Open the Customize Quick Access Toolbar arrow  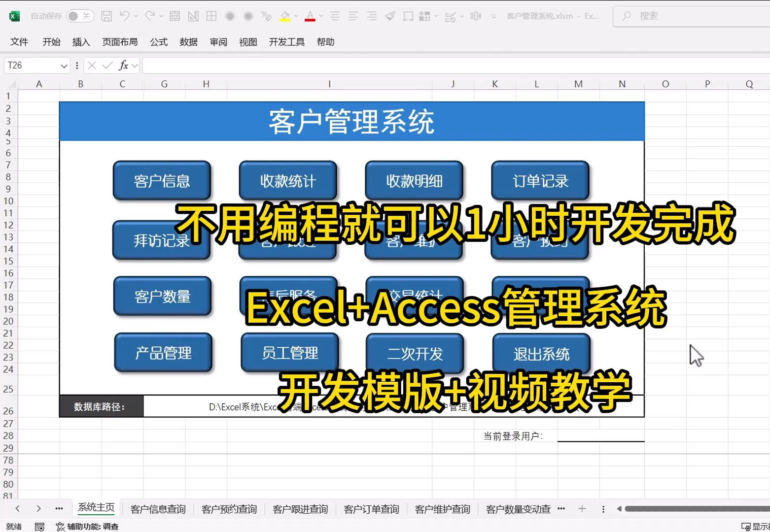pyautogui.click(x=493, y=17)
